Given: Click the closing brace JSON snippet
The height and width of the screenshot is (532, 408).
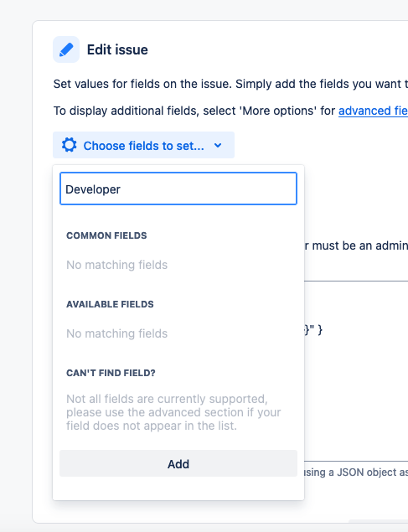Looking at the screenshot, I should (313, 329).
